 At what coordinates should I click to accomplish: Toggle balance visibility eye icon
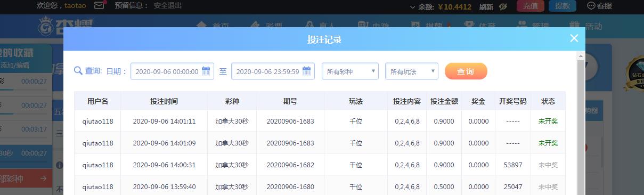[x=503, y=6]
